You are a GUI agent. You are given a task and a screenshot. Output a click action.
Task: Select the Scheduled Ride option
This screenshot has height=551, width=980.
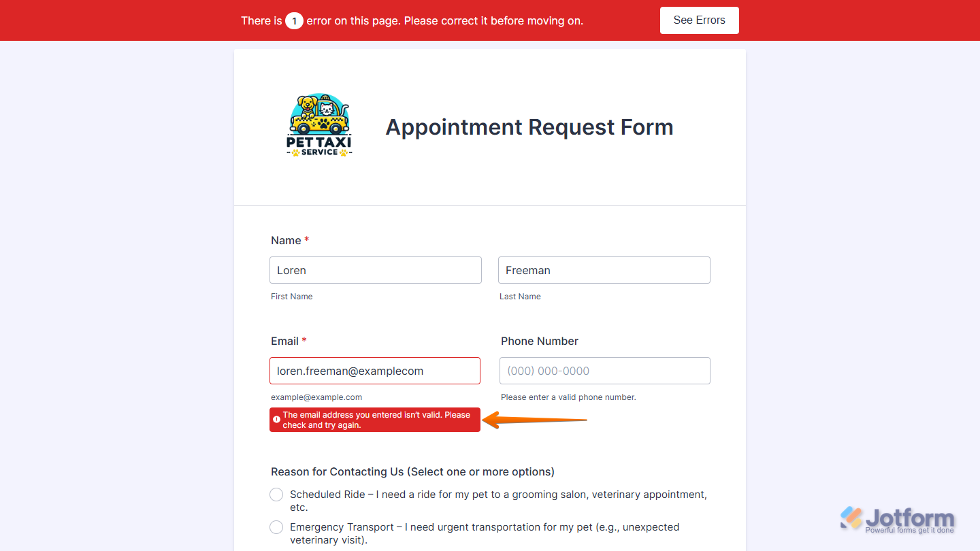tap(276, 495)
